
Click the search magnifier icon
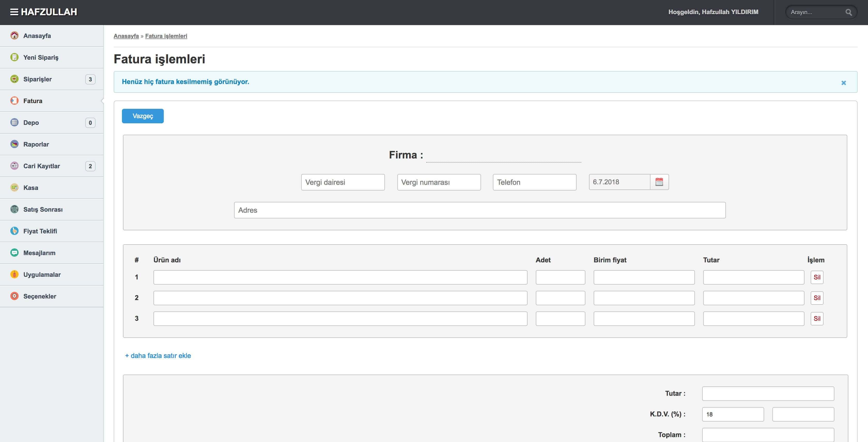pyautogui.click(x=848, y=12)
